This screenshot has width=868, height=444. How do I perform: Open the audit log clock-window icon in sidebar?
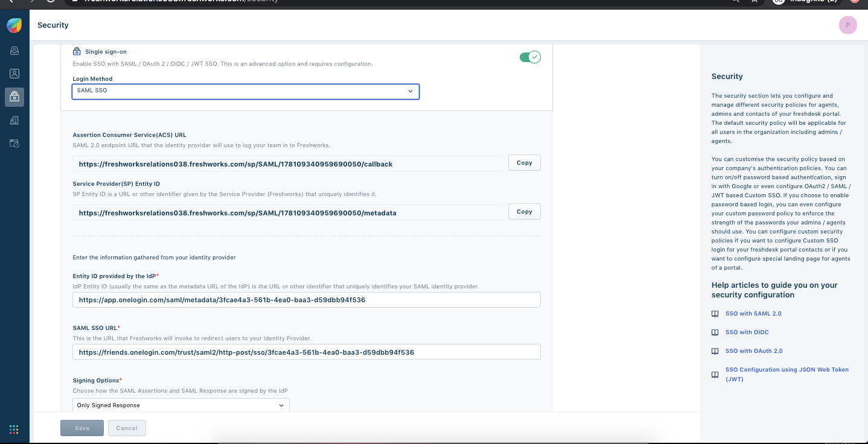coord(14,143)
